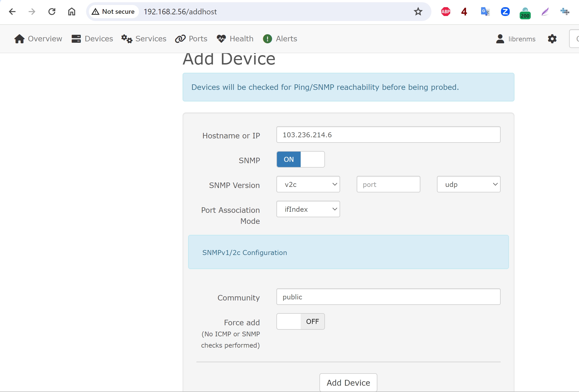Reload the page with refresh icon
The height and width of the screenshot is (392, 579).
click(52, 12)
